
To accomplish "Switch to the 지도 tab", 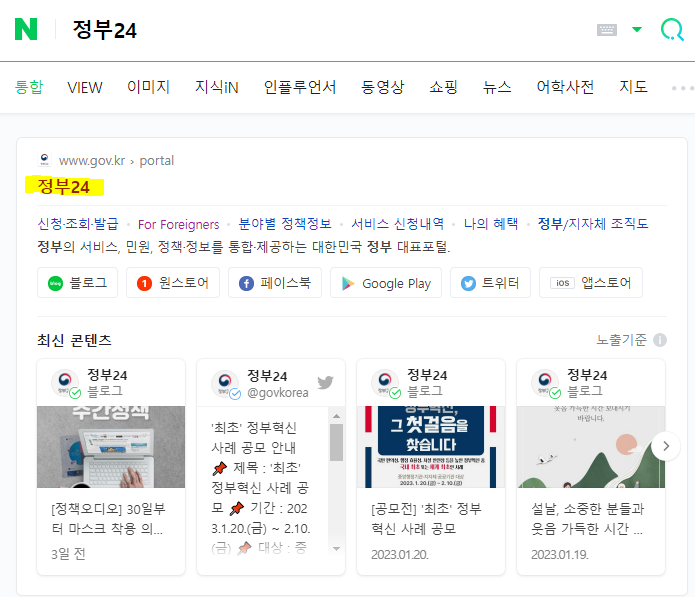I will 633,87.
